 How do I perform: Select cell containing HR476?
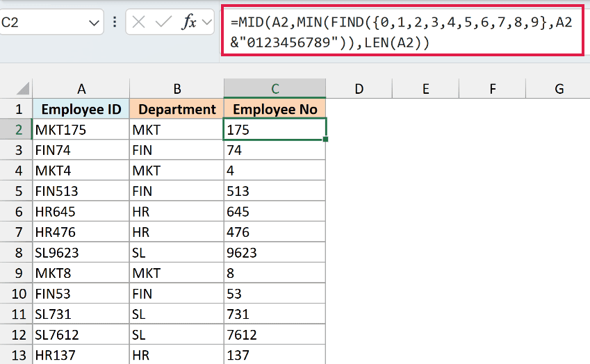click(81, 232)
